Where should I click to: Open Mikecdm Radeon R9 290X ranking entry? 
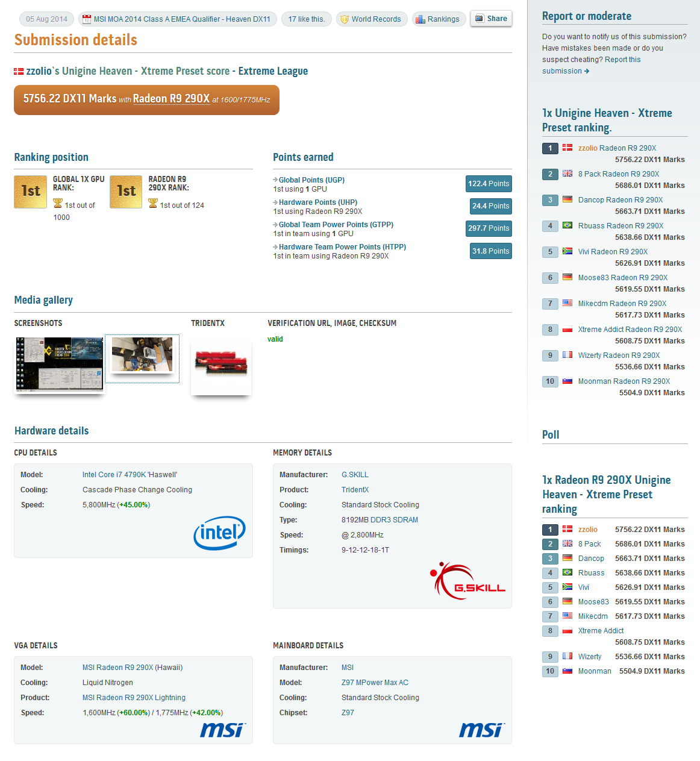(x=622, y=304)
